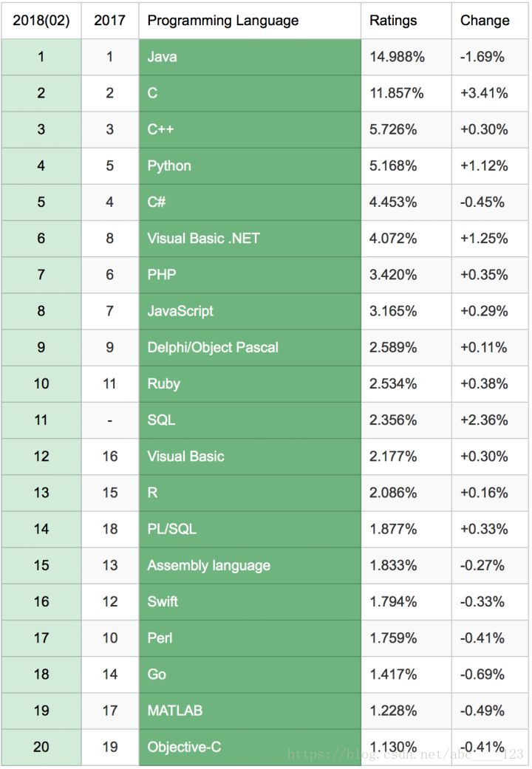
Task: Select the SQL language cell
Action: 250,420
